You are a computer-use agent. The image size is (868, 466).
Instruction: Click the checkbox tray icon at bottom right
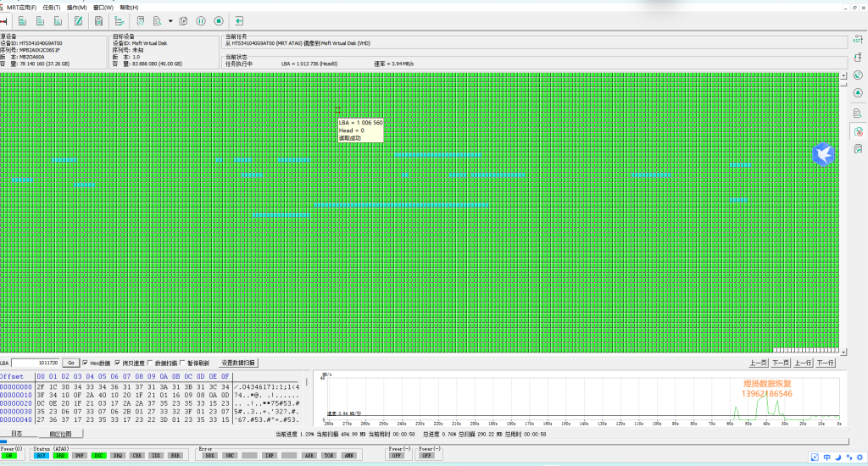[815, 458]
